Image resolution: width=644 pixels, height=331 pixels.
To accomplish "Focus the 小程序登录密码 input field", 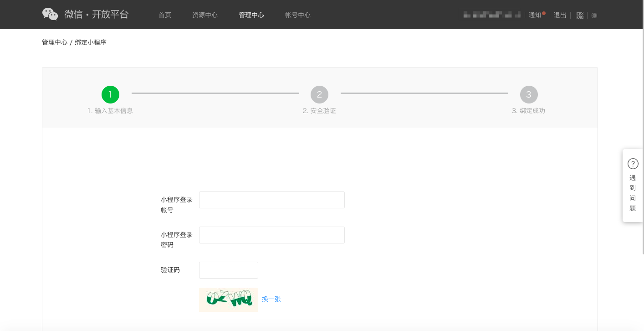I will [271, 235].
